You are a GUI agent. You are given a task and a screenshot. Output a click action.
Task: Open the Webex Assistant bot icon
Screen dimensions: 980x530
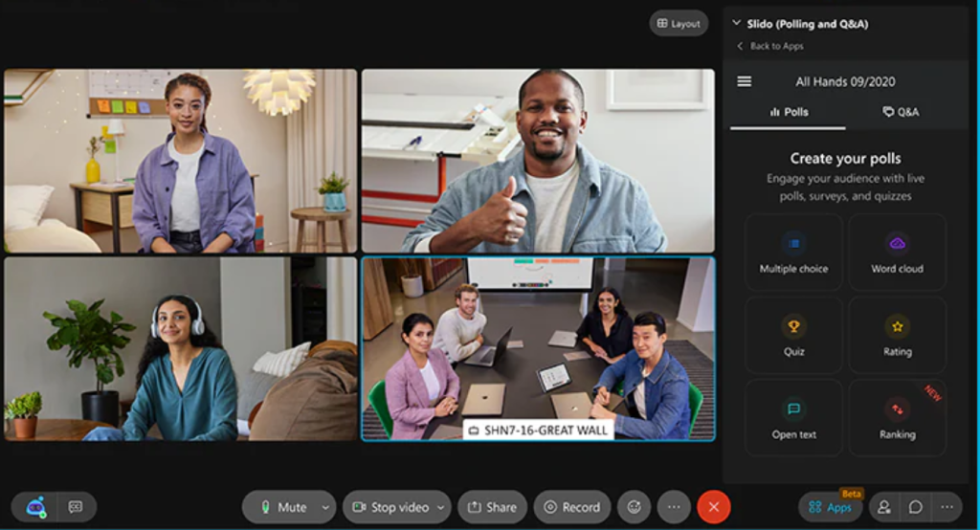pyautogui.click(x=36, y=507)
